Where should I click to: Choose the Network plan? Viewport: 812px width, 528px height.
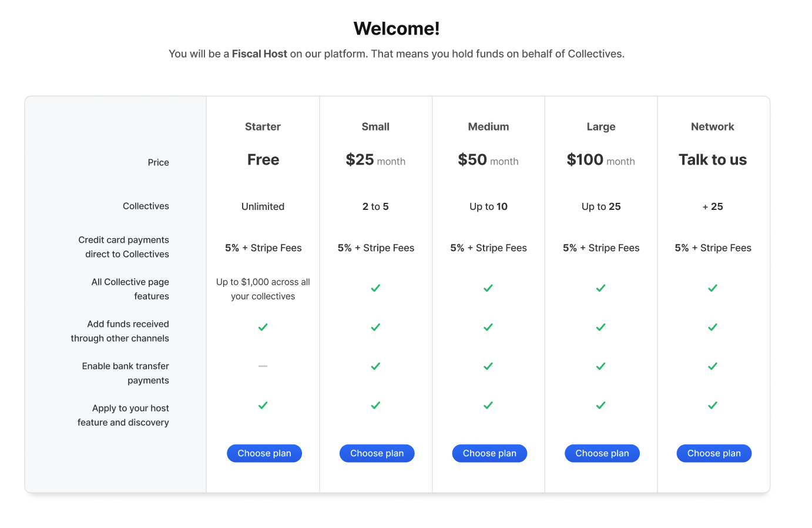tap(714, 453)
